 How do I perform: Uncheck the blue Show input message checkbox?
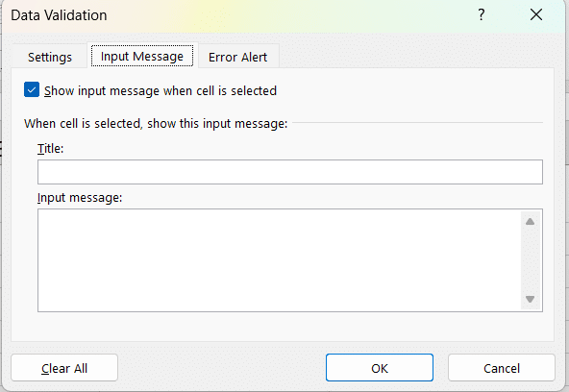[32, 89]
